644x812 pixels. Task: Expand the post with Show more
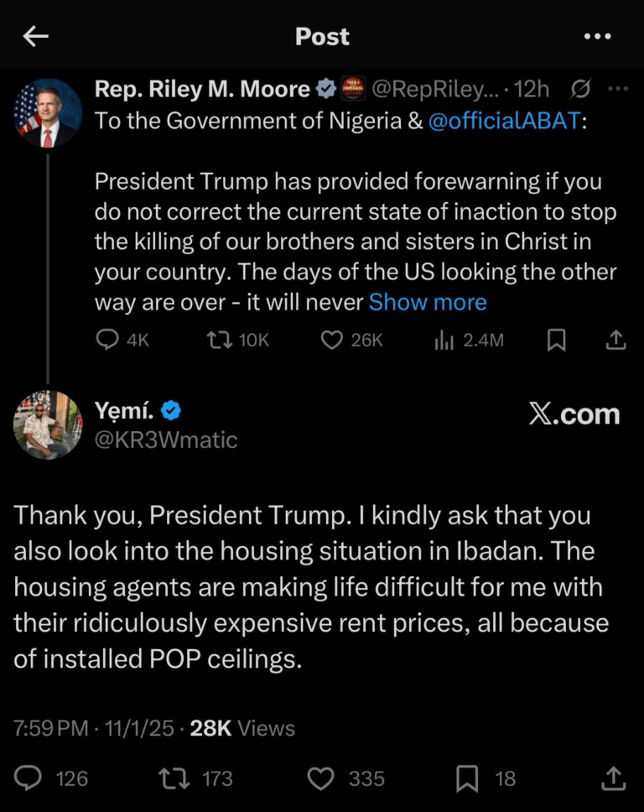click(x=428, y=302)
